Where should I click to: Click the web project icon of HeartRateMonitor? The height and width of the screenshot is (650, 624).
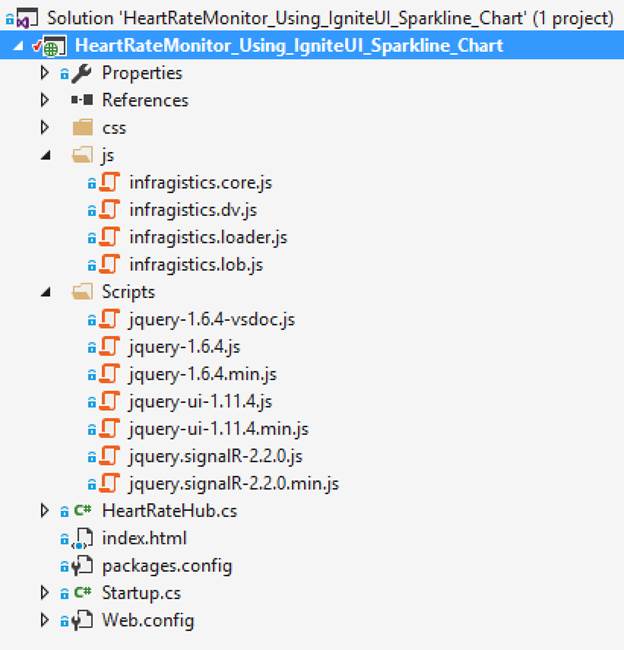tap(55, 46)
